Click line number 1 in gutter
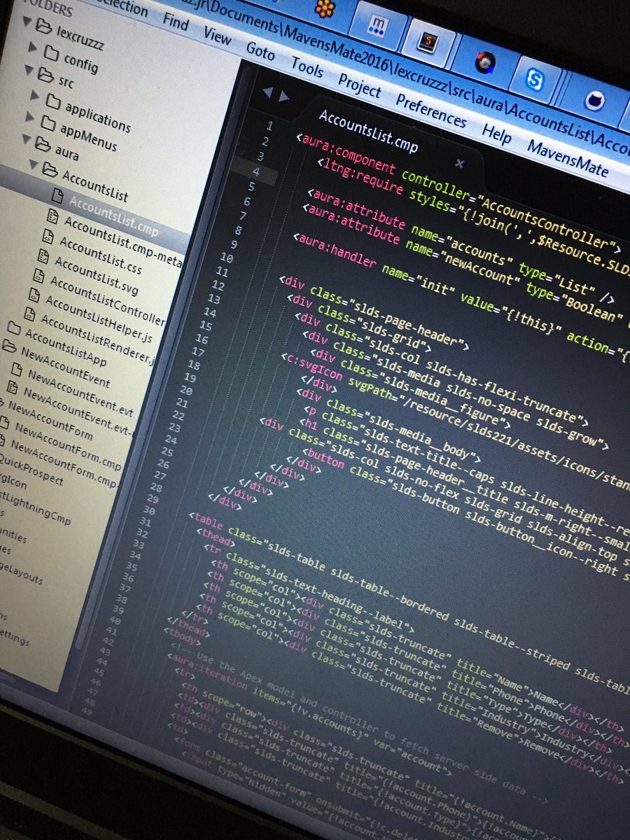The height and width of the screenshot is (840, 630). [x=269, y=126]
